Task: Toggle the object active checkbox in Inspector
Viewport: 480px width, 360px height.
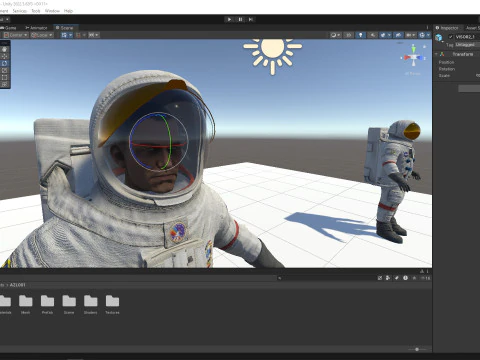Action: [x=451, y=37]
